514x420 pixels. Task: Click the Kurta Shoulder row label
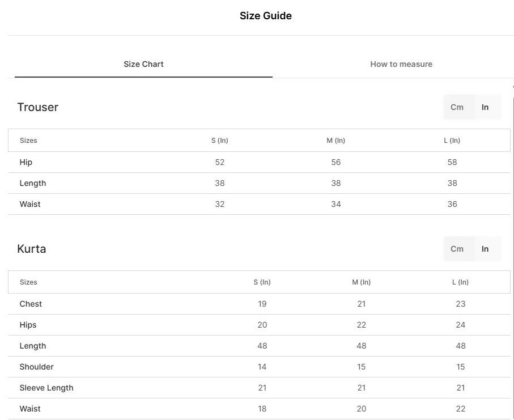36,367
